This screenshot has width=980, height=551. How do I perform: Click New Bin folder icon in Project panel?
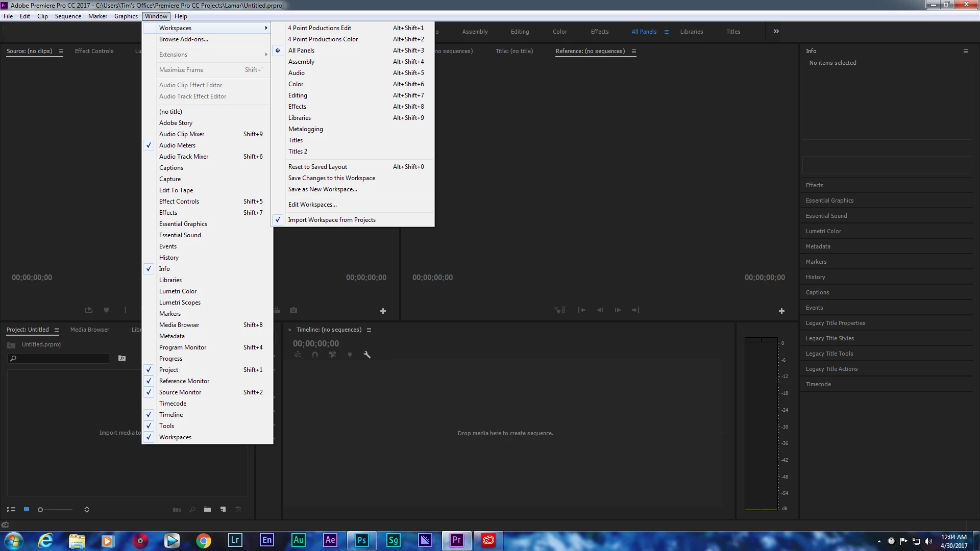click(x=207, y=510)
